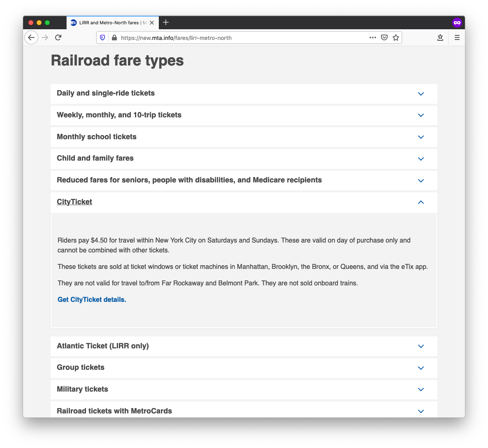The height and width of the screenshot is (448, 488).
Task: Open the page actions three-dot menu
Action: tap(372, 37)
